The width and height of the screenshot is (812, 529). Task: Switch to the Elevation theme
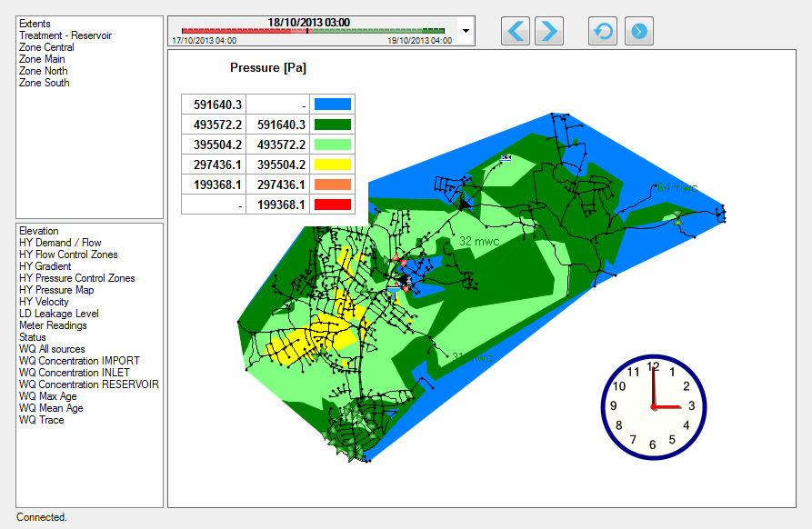(x=38, y=231)
